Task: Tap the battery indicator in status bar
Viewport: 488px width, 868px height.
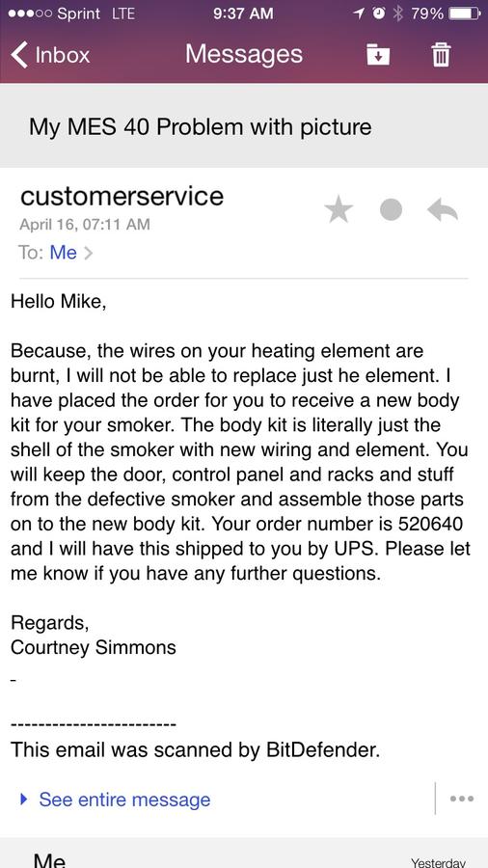Action: pos(464,14)
